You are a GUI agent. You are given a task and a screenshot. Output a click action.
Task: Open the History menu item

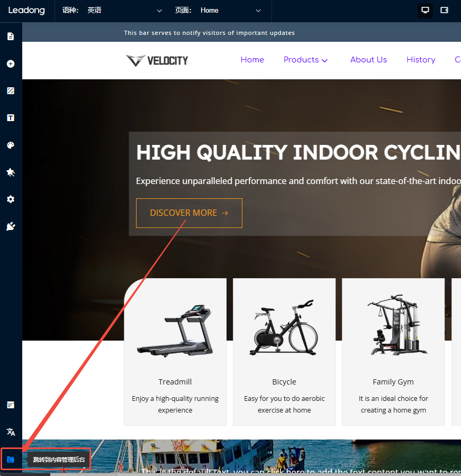tap(421, 60)
